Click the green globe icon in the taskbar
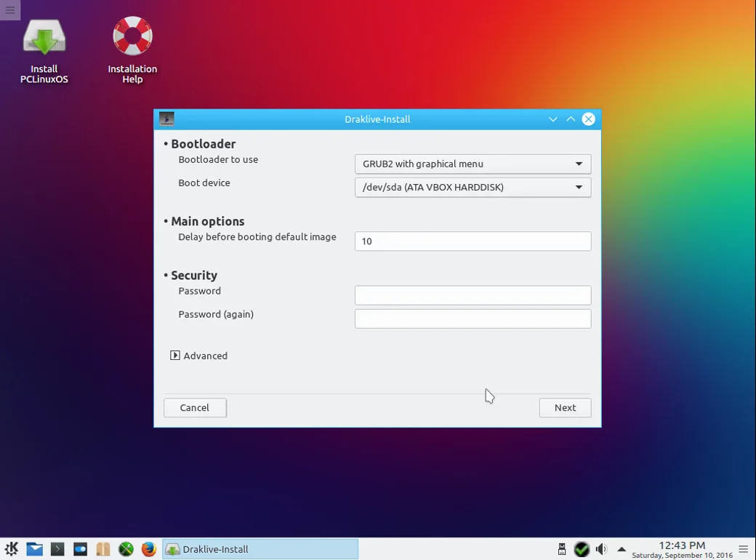 (x=126, y=549)
